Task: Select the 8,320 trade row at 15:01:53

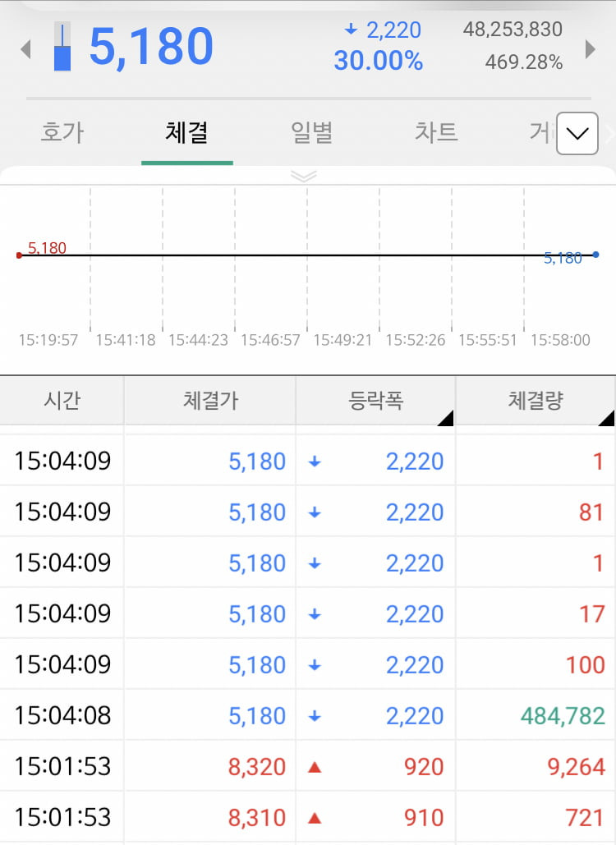Action: (x=308, y=766)
